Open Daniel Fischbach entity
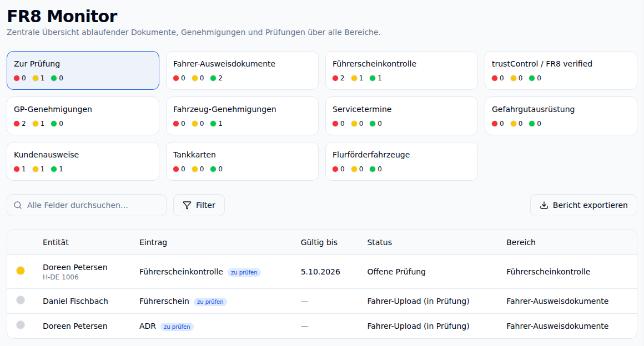644x346 pixels. coord(75,301)
